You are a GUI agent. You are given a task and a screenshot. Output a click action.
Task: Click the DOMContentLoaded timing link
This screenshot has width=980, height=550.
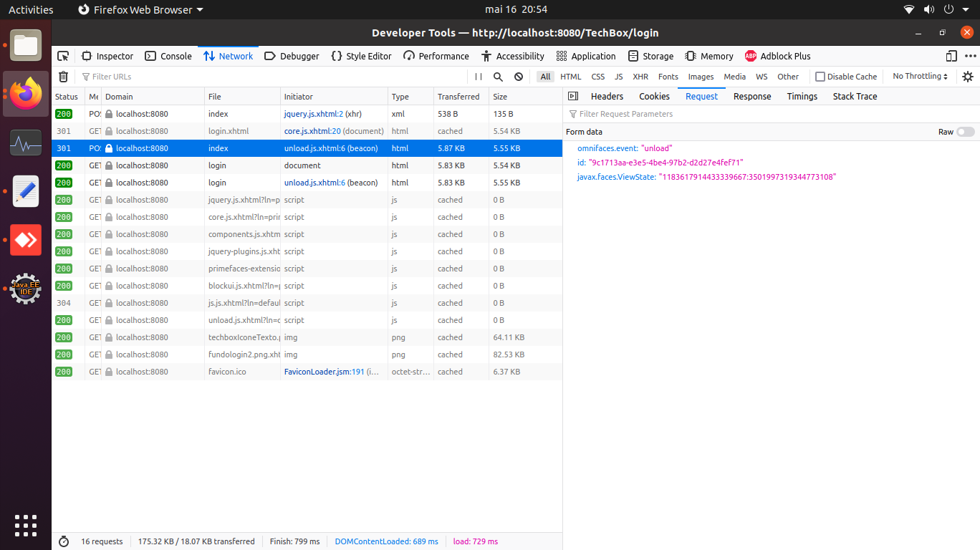tap(386, 541)
